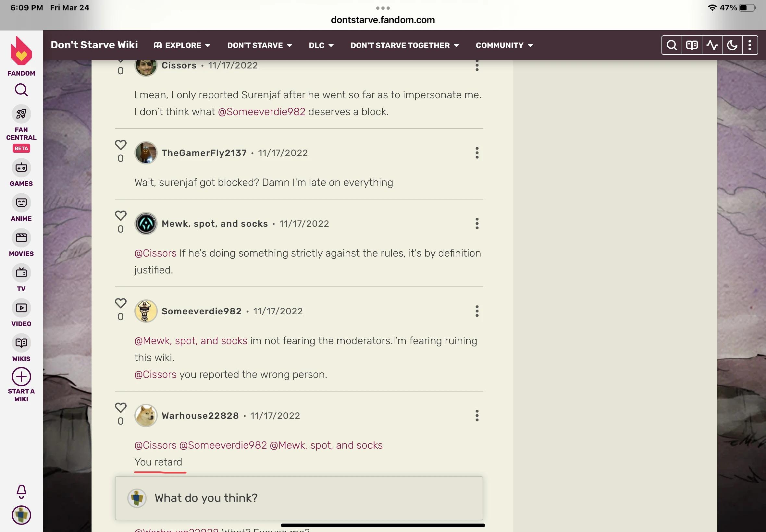Like Someeverdie982's comment heart
Image resolution: width=766 pixels, height=532 pixels.
click(x=120, y=303)
